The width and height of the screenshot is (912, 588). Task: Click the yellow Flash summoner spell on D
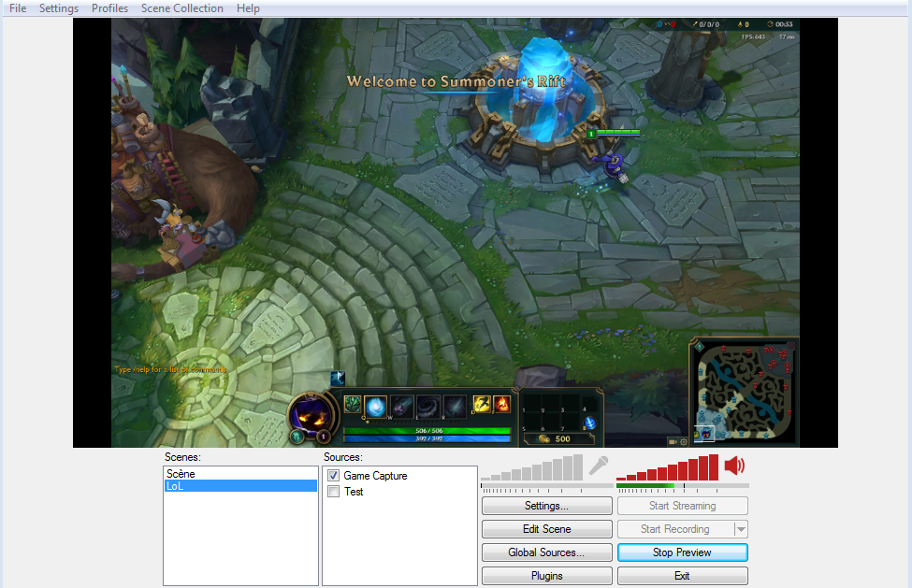point(482,403)
